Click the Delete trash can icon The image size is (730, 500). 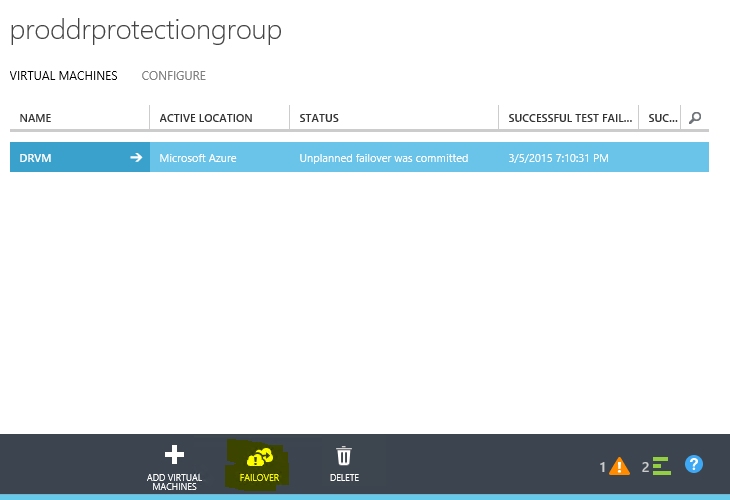click(x=344, y=456)
